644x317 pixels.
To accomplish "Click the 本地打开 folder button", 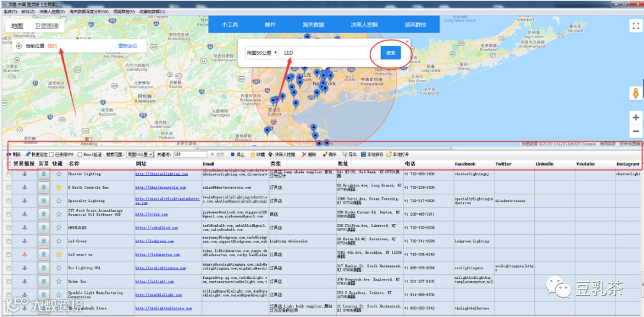I will [x=398, y=154].
